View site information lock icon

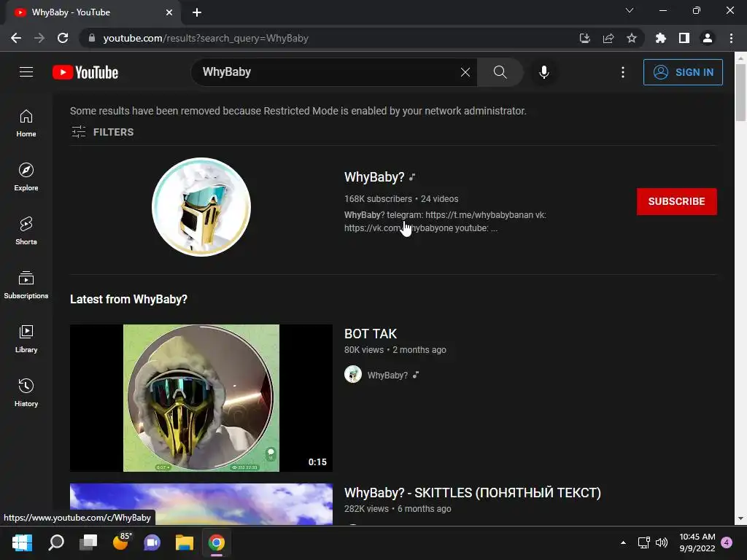91,38
